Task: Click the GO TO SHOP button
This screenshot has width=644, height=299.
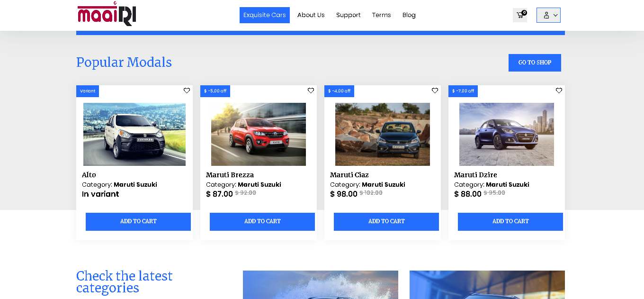Action: click(535, 63)
